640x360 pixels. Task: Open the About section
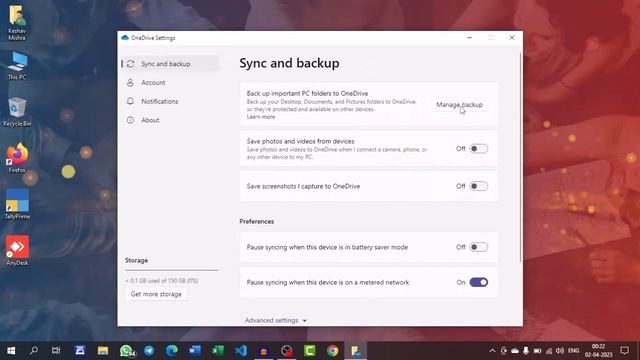tap(171, 120)
